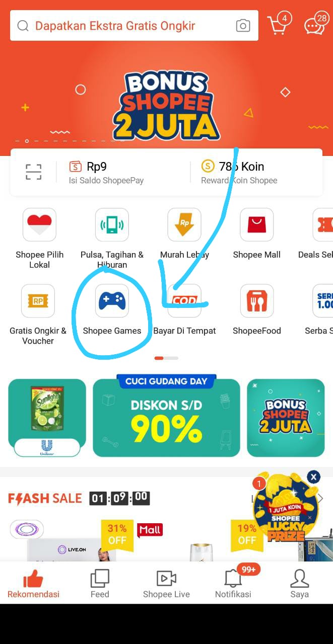Open the Notifikasi tab
This screenshot has width=333, height=644.
click(233, 584)
